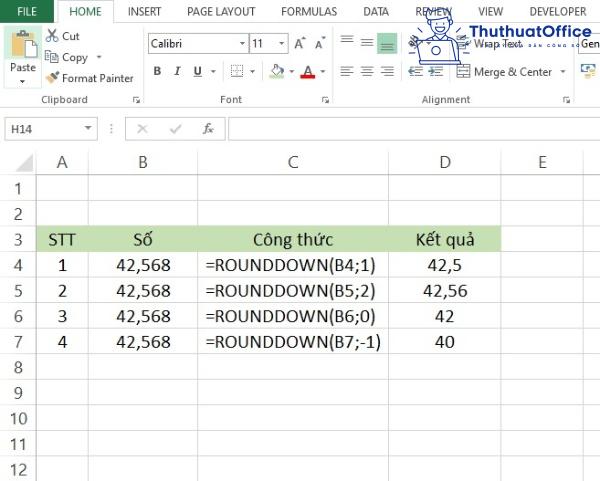Increase font size with large A

tap(300, 44)
